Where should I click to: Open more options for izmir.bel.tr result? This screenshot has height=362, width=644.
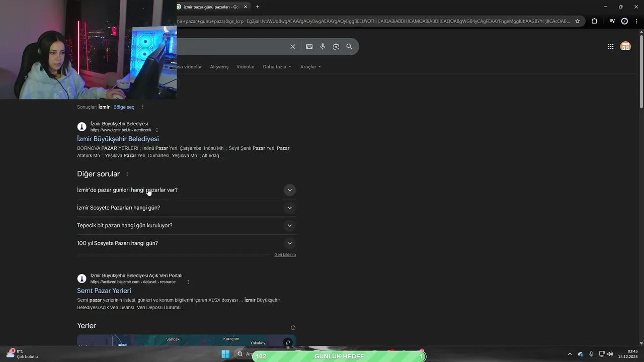157,130
